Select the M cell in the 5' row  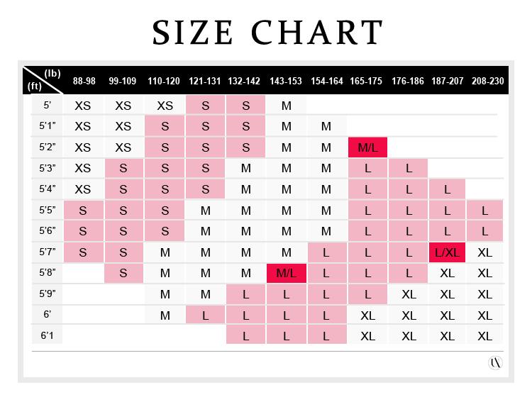tap(286, 106)
